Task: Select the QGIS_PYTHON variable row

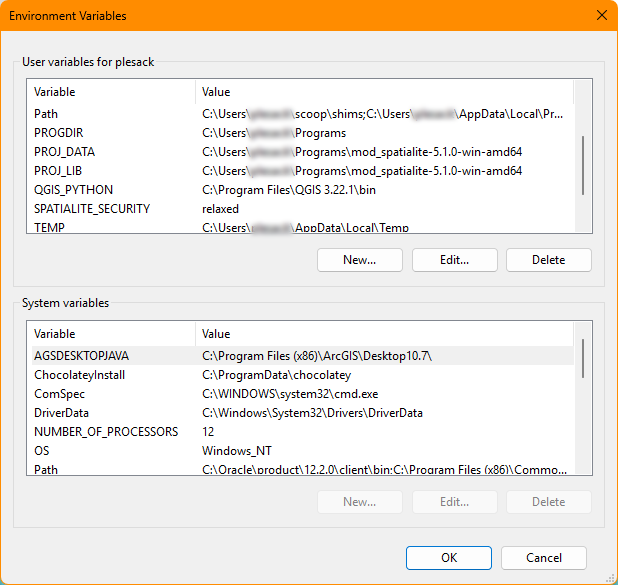Action: pos(73,190)
